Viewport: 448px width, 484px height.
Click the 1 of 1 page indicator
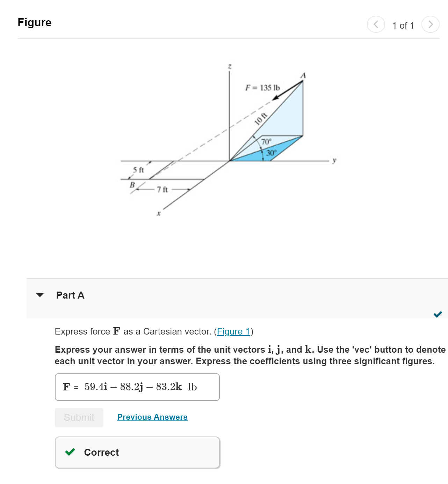[x=403, y=25]
